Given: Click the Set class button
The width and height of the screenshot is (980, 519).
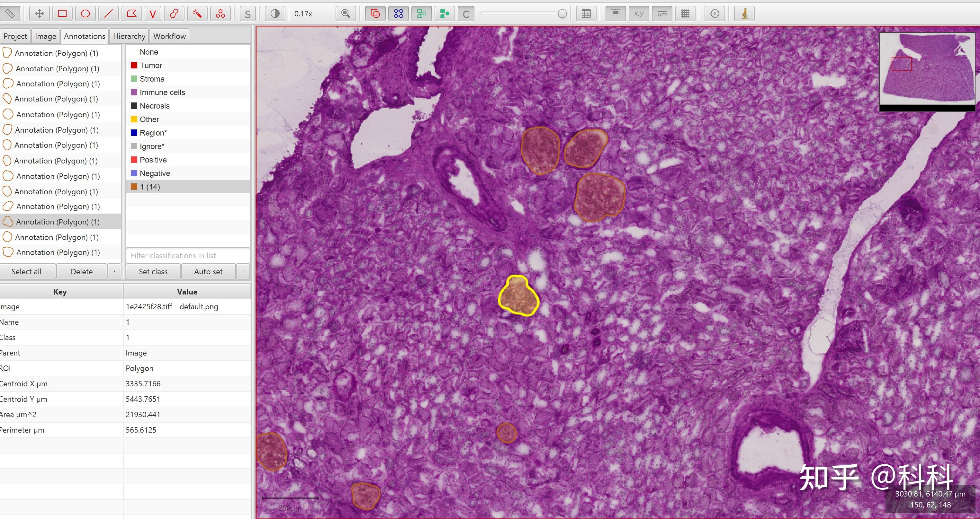Looking at the screenshot, I should click(153, 271).
